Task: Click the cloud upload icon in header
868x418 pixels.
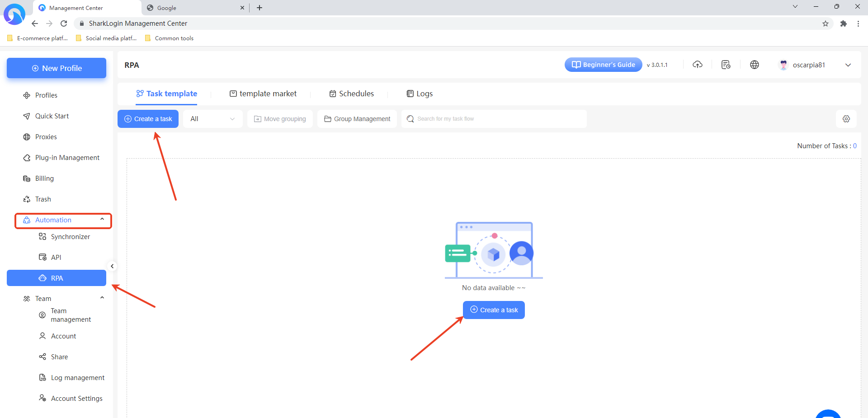Action: pyautogui.click(x=698, y=65)
